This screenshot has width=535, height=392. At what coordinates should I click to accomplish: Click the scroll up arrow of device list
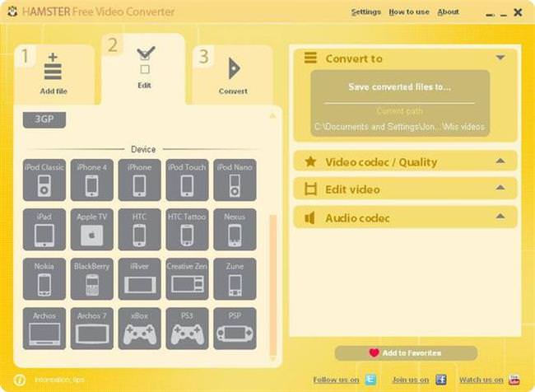coord(272,116)
